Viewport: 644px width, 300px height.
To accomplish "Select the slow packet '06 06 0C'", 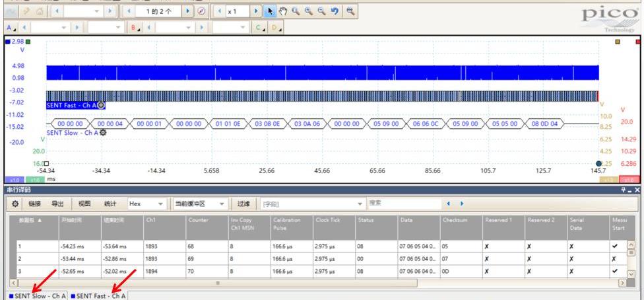I will pyautogui.click(x=426, y=124).
